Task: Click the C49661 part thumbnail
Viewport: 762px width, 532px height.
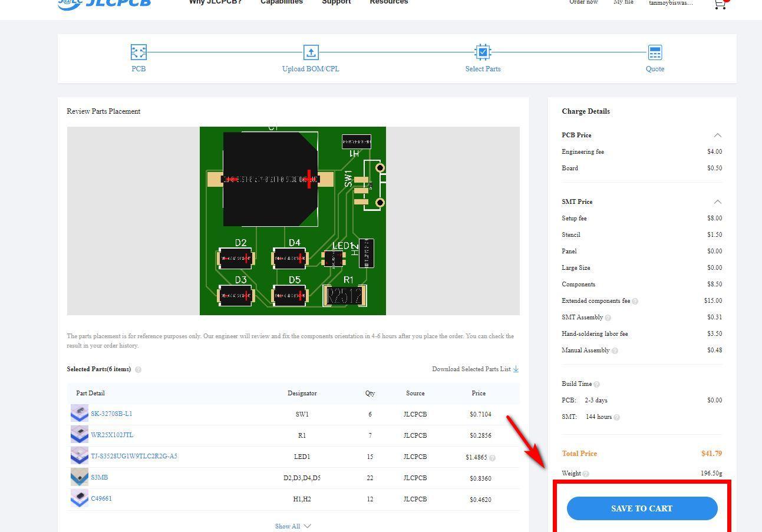Action: [x=79, y=498]
